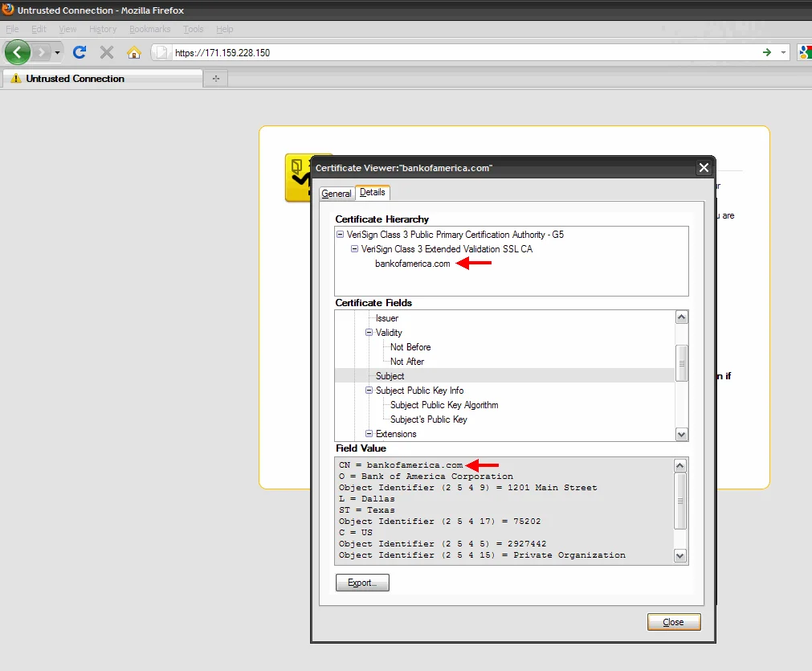Click the green Go arrow in address bar
Image resolution: width=812 pixels, height=671 pixels.
tap(767, 52)
